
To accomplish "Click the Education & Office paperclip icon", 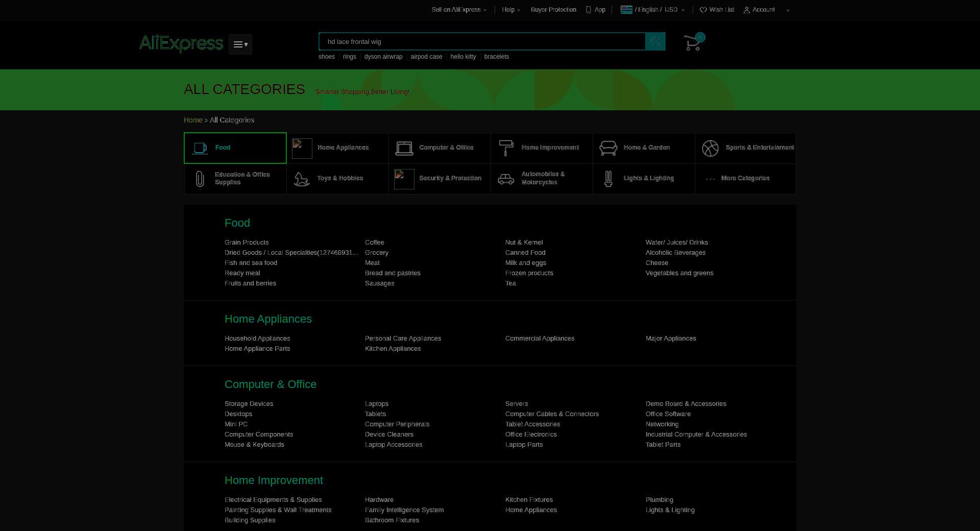I will [200, 179].
